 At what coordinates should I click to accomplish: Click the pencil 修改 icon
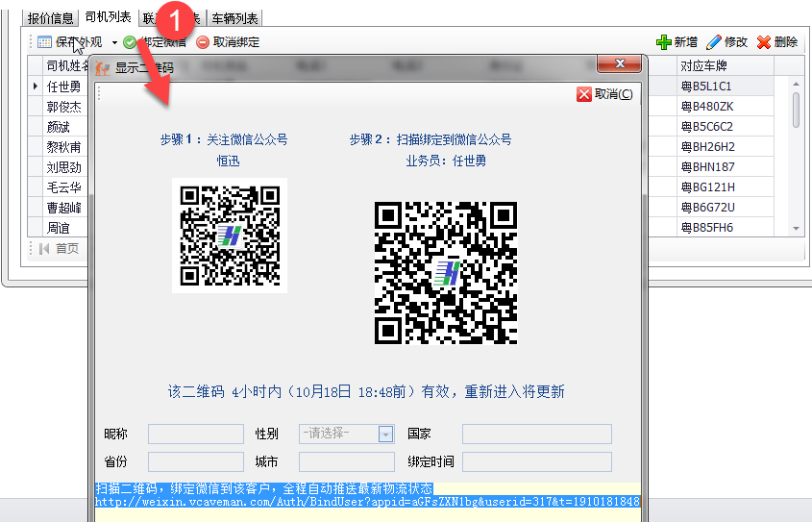(x=713, y=42)
